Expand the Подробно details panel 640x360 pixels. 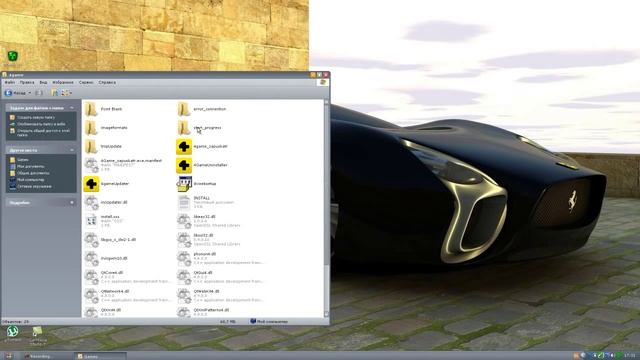(72, 202)
